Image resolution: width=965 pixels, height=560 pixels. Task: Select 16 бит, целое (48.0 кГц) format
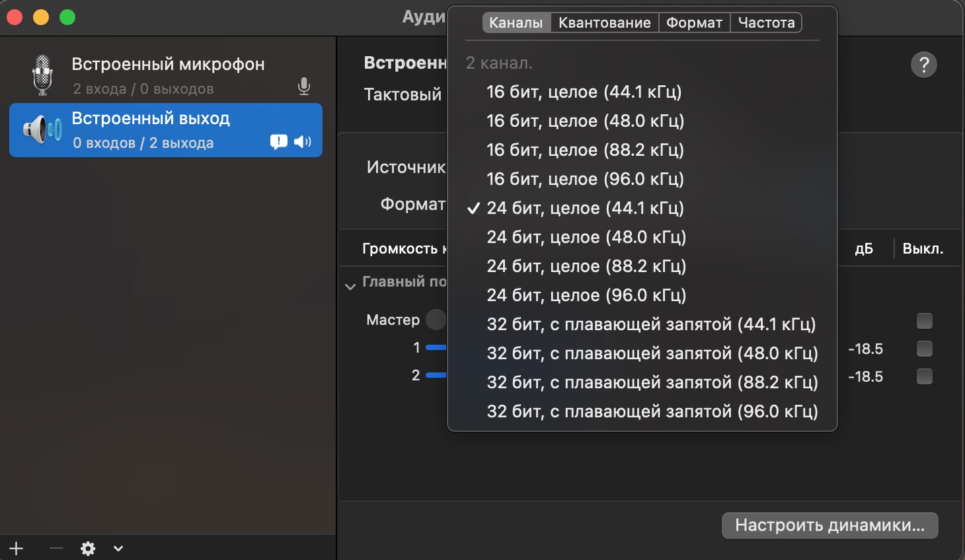(x=585, y=121)
